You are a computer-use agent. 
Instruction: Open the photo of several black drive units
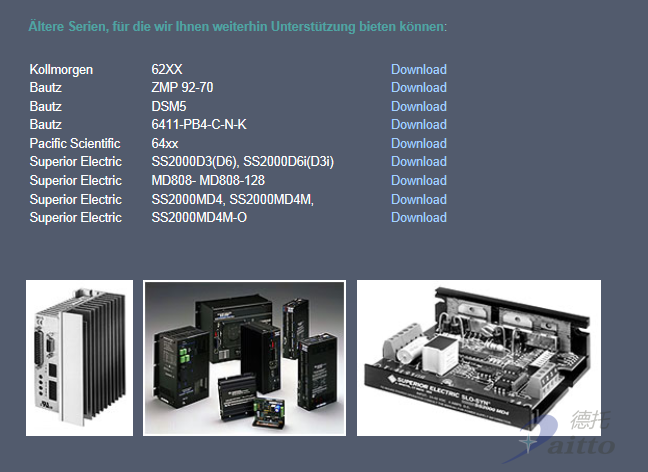click(244, 358)
